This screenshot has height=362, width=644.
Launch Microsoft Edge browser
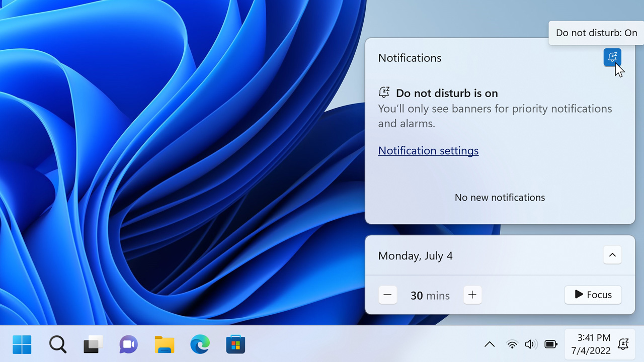click(x=200, y=344)
